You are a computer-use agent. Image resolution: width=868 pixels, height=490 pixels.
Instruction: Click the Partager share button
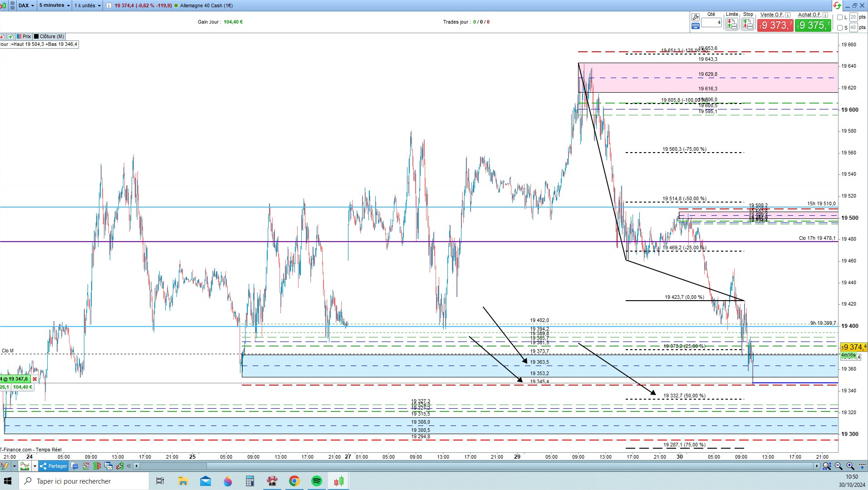[54, 466]
